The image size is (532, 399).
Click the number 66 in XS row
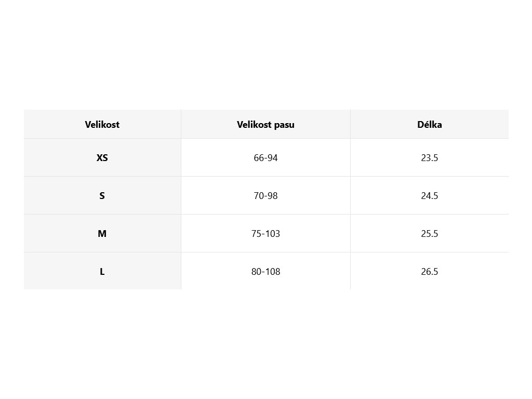(x=259, y=157)
